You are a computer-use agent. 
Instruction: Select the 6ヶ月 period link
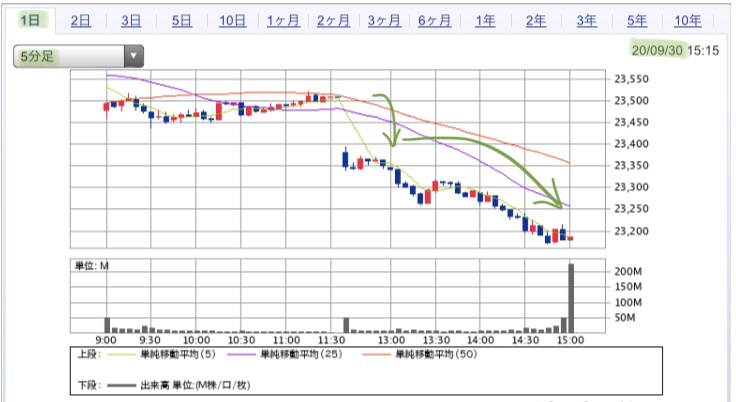(435, 21)
